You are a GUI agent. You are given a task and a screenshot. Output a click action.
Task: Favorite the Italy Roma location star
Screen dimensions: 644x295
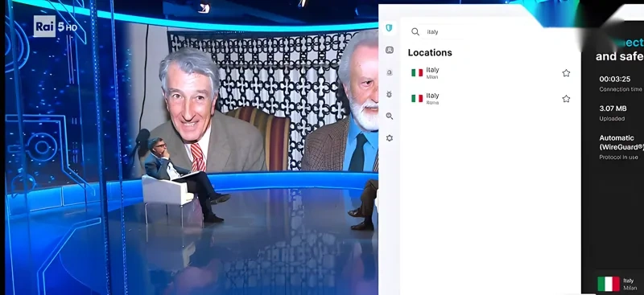[566, 99]
